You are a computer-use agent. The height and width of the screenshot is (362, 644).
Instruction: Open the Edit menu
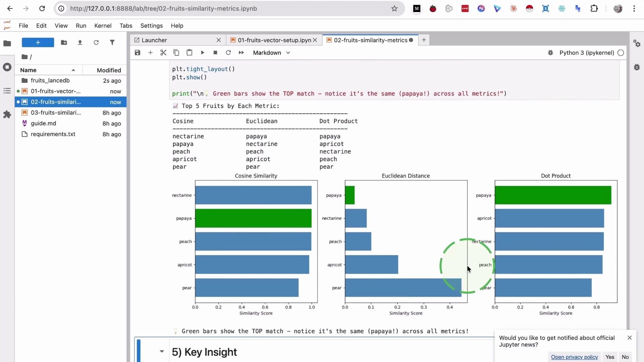coord(41,26)
